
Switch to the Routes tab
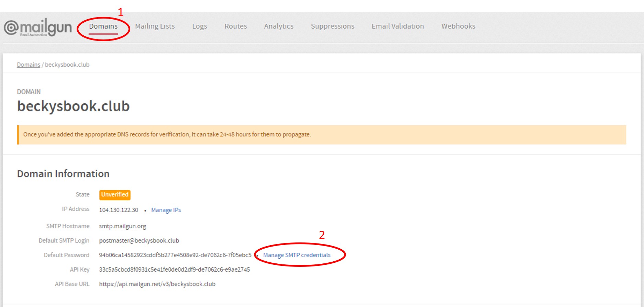(x=236, y=26)
